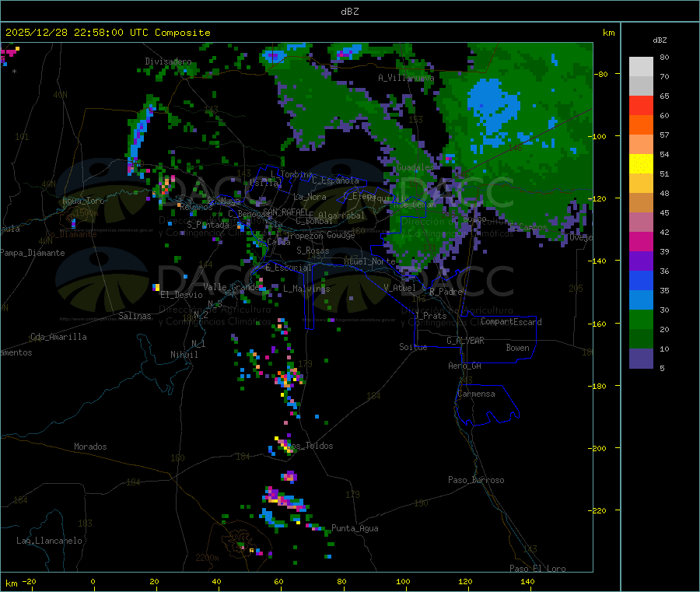Select the 'A_Villanueva' place label
Viewport: 700px width, 592px height.
click(406, 78)
